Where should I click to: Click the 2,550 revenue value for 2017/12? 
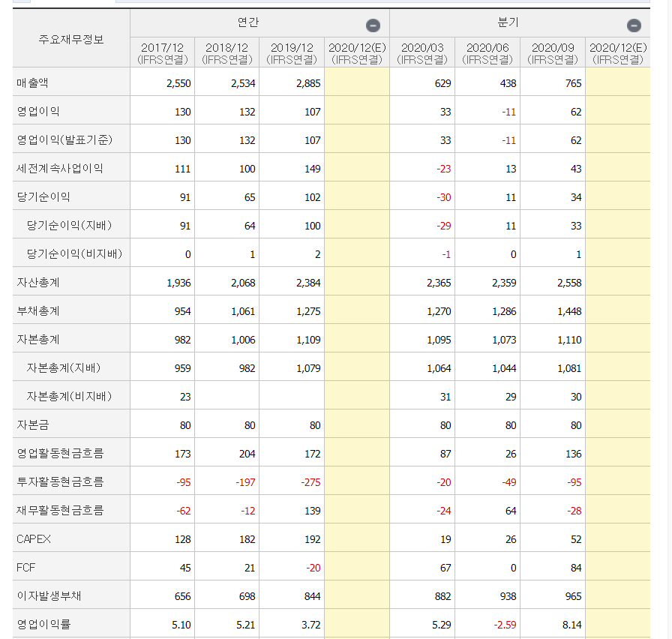[178, 83]
